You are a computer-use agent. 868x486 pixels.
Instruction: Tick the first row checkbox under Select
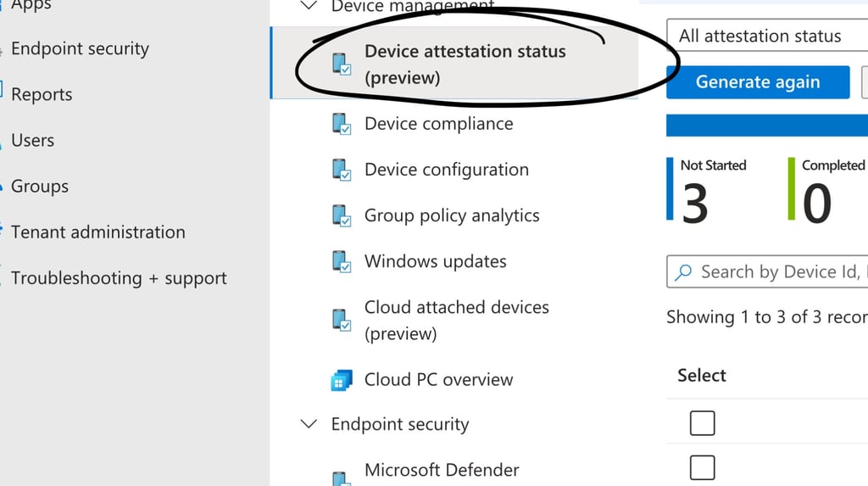(x=702, y=422)
